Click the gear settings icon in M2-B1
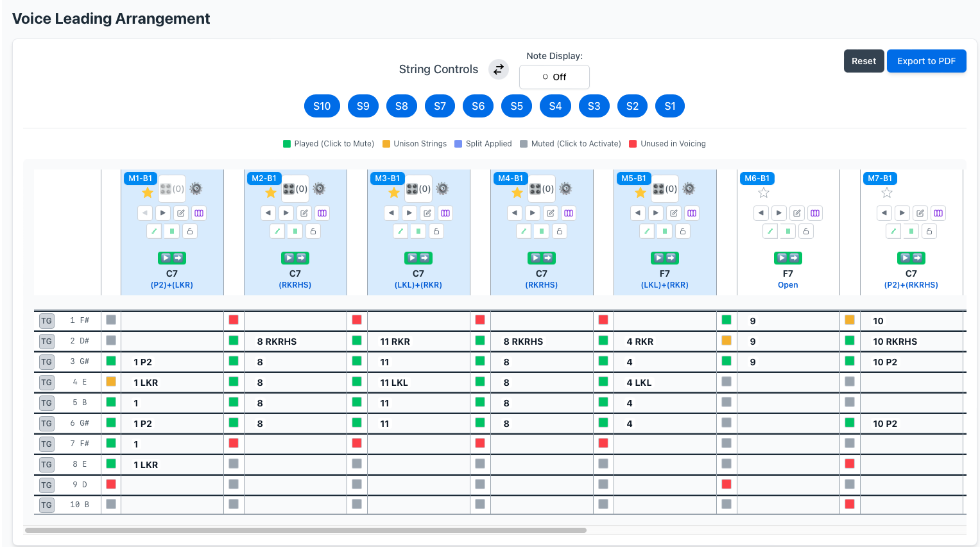Viewport: 980px width, 547px height. pos(319,189)
